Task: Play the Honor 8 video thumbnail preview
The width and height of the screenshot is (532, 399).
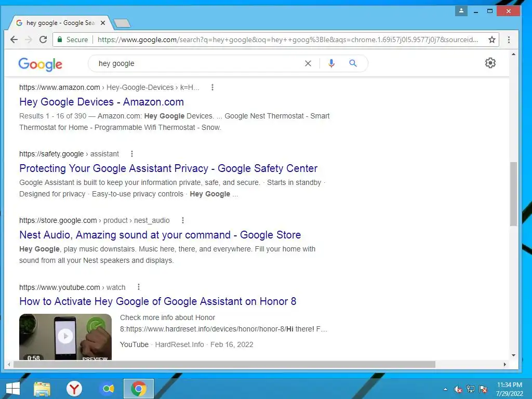Action: (65, 337)
